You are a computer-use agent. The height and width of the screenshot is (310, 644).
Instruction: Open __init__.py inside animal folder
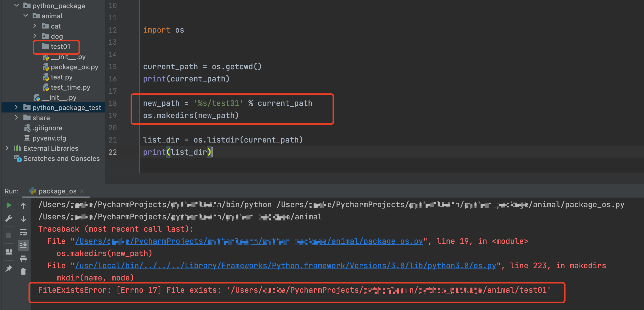point(64,57)
